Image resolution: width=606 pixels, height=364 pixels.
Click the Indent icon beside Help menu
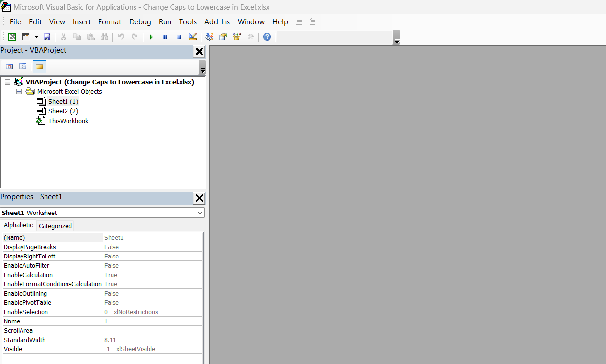(299, 21)
